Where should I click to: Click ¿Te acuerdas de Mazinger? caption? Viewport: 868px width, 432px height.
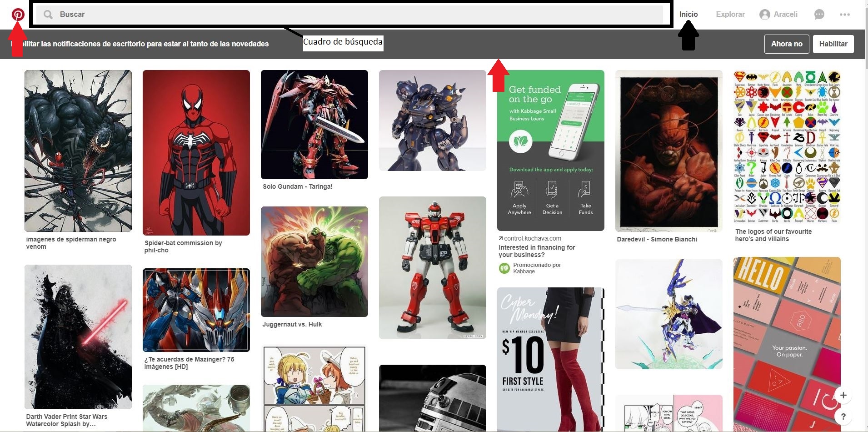pos(189,363)
